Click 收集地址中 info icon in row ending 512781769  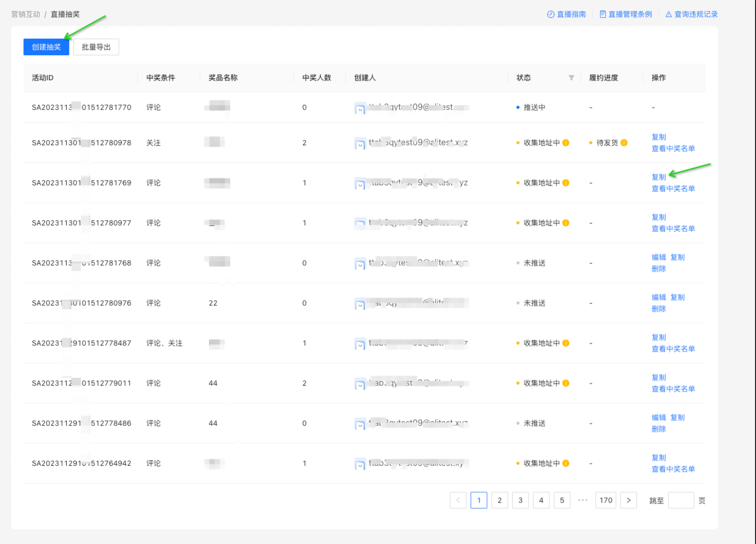(x=566, y=182)
